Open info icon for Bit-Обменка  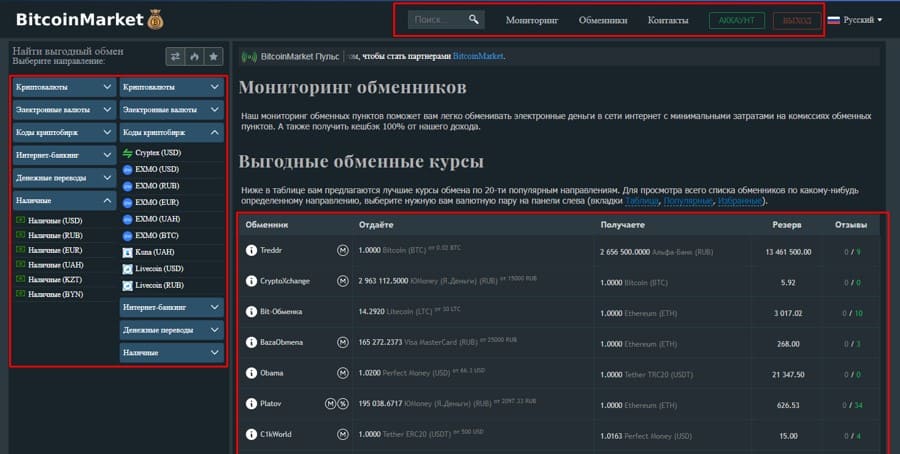251,312
